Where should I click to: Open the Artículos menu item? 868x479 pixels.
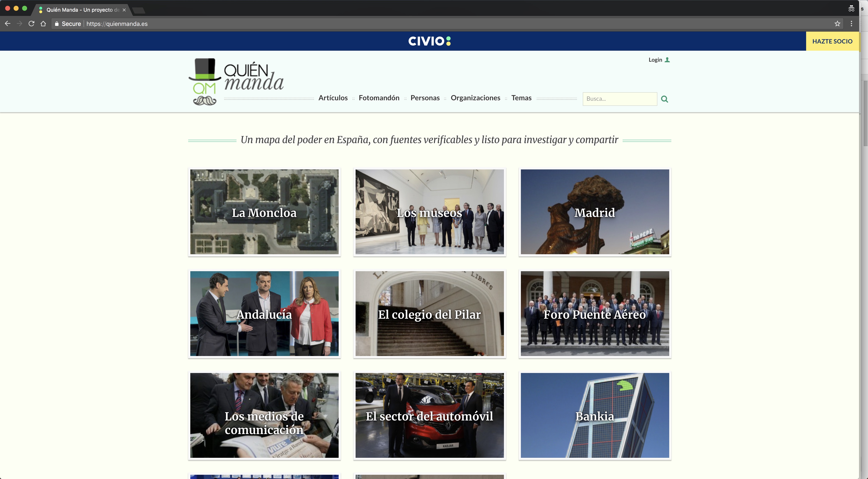[x=333, y=98]
